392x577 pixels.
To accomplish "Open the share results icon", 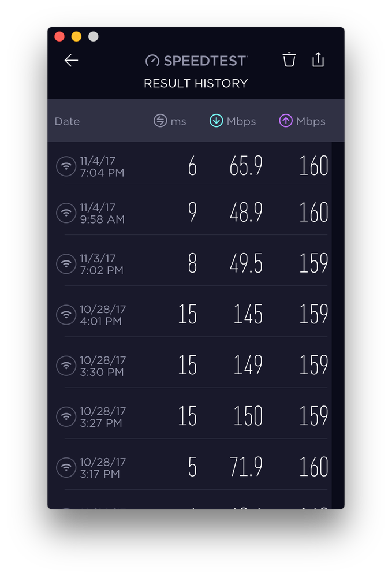I will click(x=318, y=59).
